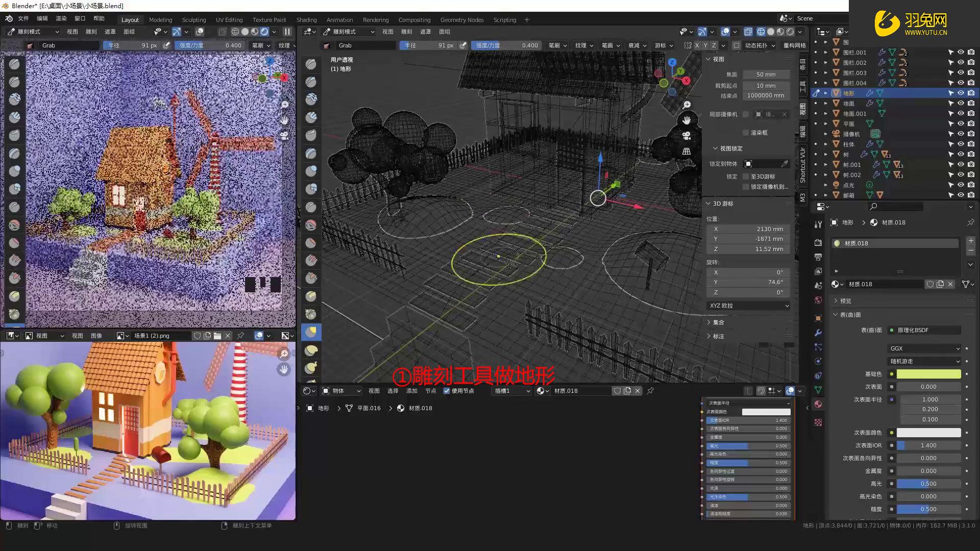980x551 pixels.
Task: Select the Smooth brush in main viewport toolbar
Action: tap(311, 224)
